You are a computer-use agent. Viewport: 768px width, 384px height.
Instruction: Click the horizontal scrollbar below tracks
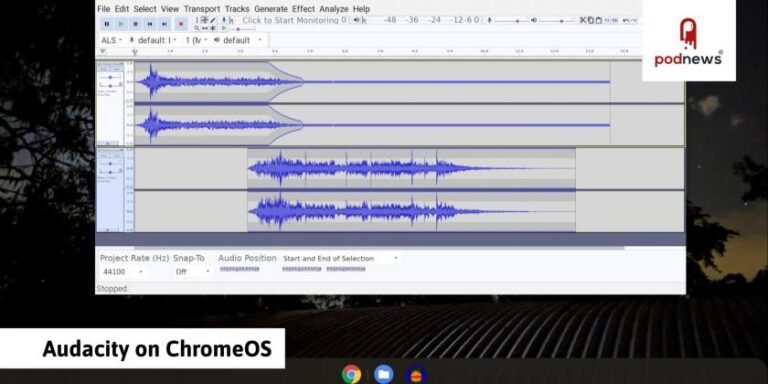pos(380,248)
